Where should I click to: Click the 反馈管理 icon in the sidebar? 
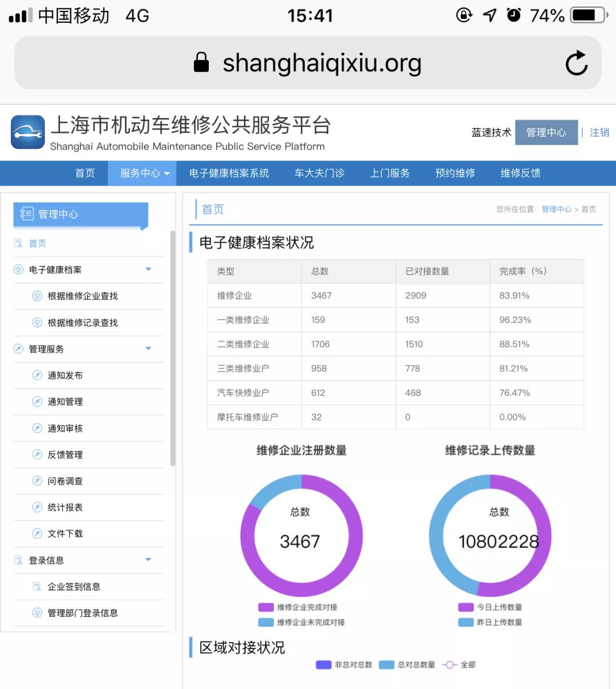coord(37,455)
